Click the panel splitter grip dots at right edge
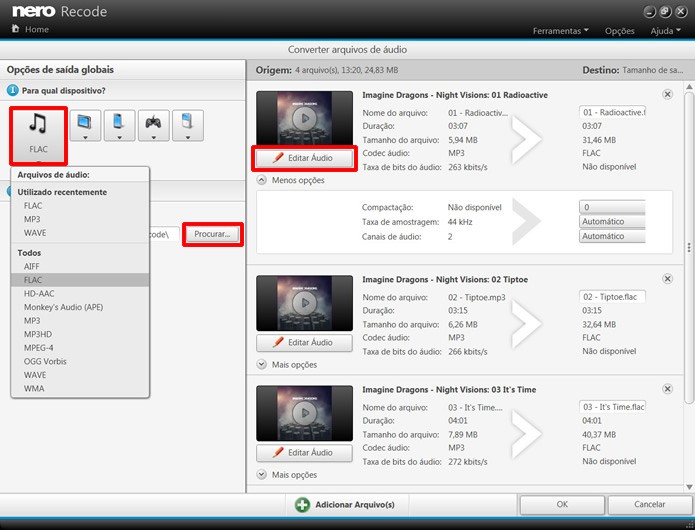Image resolution: width=695 pixels, height=530 pixels. pos(689,247)
